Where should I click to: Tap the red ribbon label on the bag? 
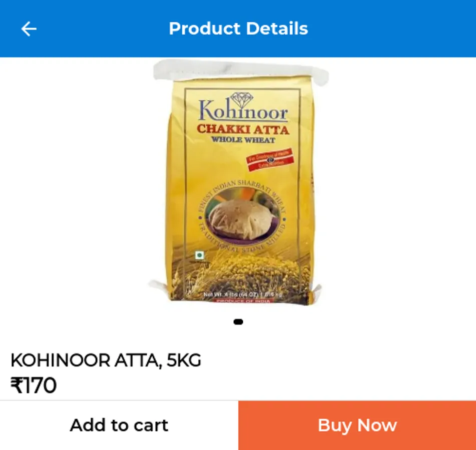270,159
